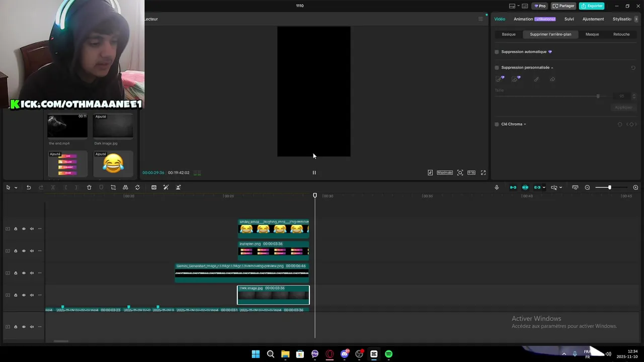Open the Ajustement tab
Viewport: 644px width, 362px height.
tap(593, 19)
